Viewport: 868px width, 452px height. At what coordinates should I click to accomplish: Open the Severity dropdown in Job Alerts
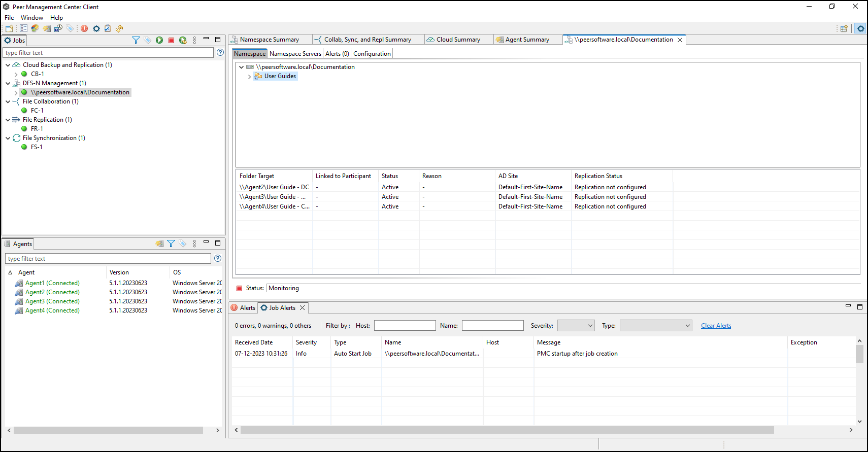tap(576, 326)
